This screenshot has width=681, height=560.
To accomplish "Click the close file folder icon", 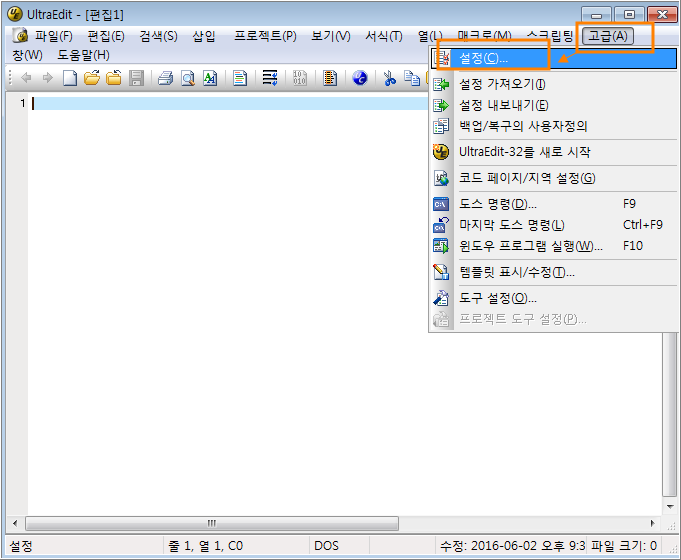I will 114,78.
